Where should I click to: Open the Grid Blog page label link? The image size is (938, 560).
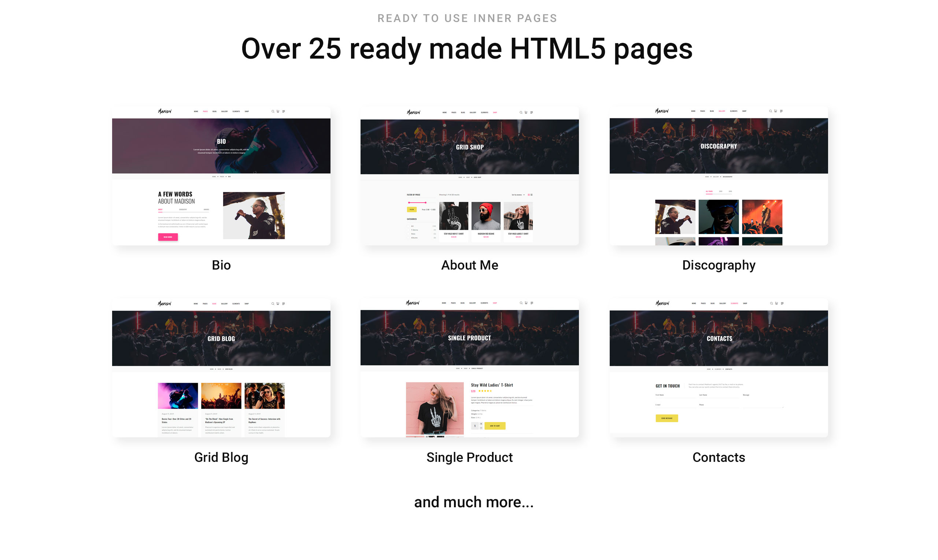tap(222, 458)
